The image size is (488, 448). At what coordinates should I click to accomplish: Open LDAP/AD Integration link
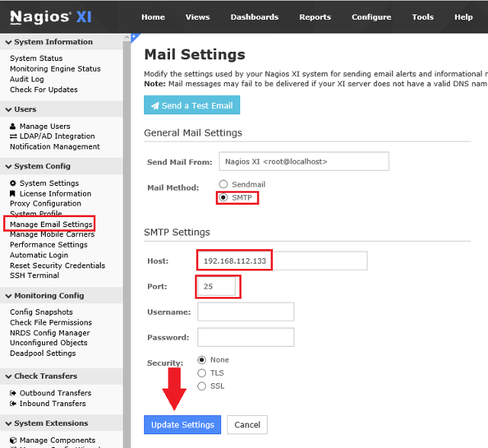tap(57, 136)
